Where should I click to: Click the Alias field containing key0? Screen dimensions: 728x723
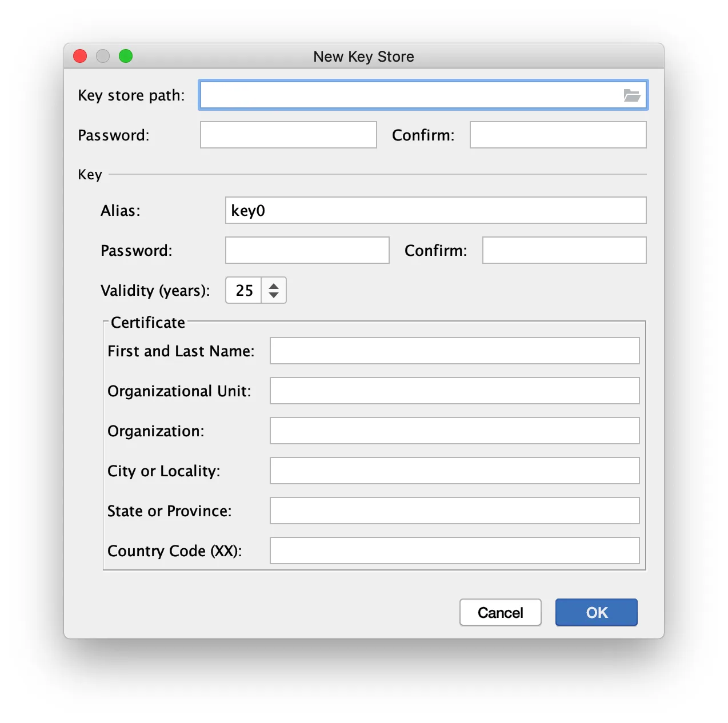(436, 210)
